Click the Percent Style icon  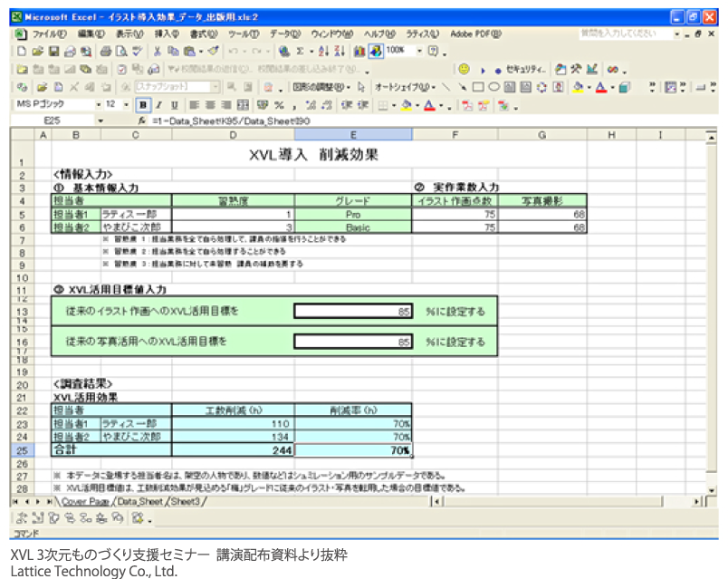click(x=279, y=105)
